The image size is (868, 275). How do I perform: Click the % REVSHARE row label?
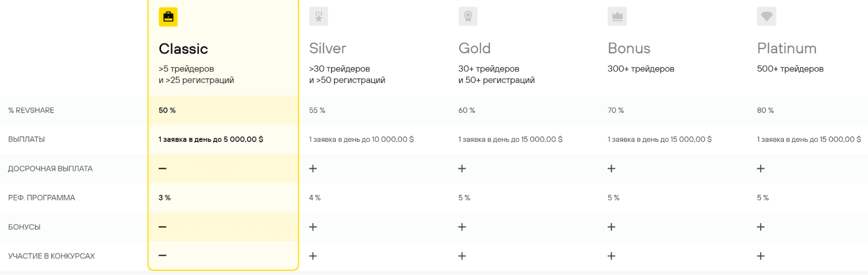(x=31, y=110)
